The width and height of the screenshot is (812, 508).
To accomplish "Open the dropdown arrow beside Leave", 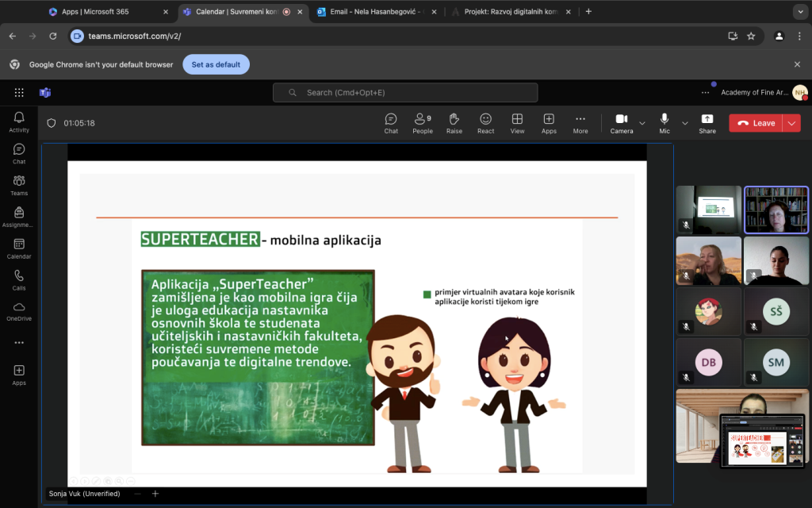I will pyautogui.click(x=791, y=123).
